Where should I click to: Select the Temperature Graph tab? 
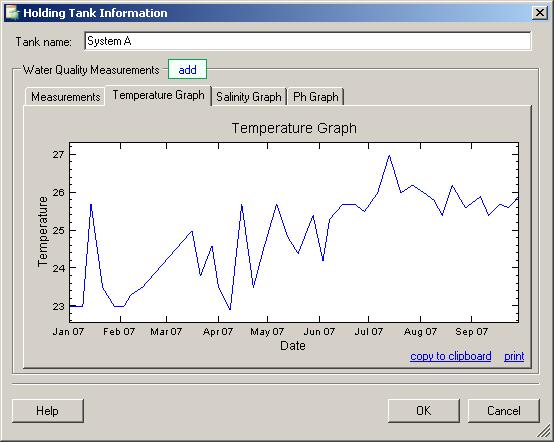click(158, 95)
